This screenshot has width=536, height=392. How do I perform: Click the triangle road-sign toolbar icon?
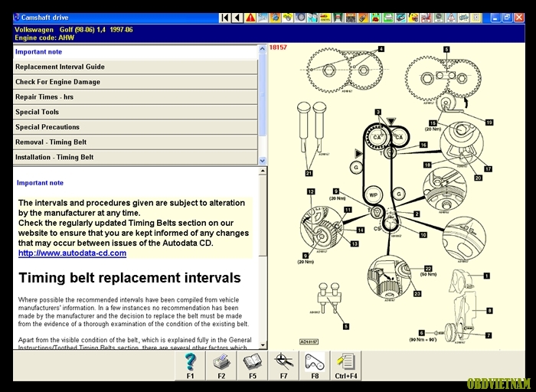(x=451, y=18)
